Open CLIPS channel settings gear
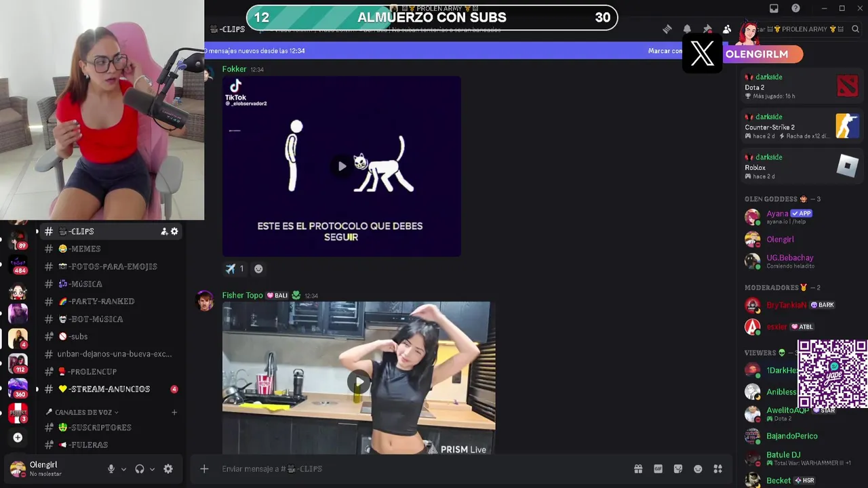Screen dimensions: 868x488 [x=174, y=231]
